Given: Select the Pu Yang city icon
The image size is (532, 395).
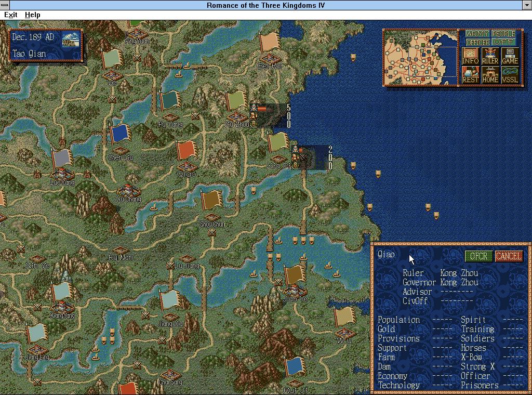Looking at the screenshot, I should tap(170, 117).
